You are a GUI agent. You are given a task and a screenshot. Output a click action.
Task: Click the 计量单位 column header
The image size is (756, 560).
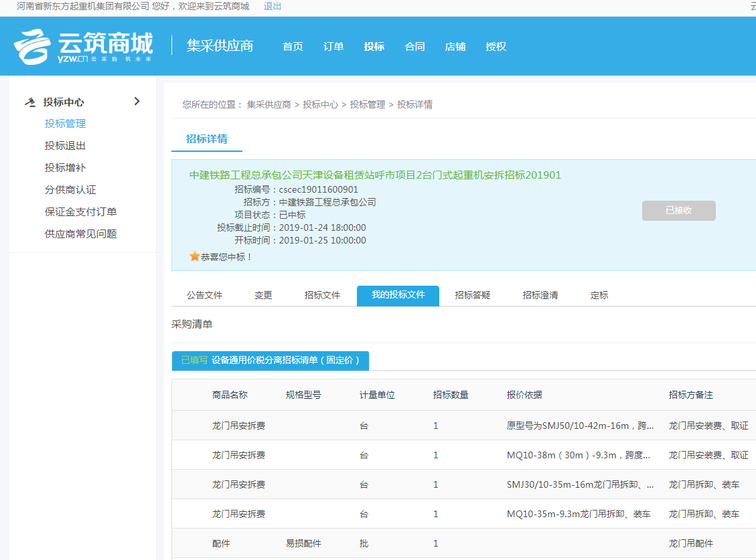[x=377, y=395]
